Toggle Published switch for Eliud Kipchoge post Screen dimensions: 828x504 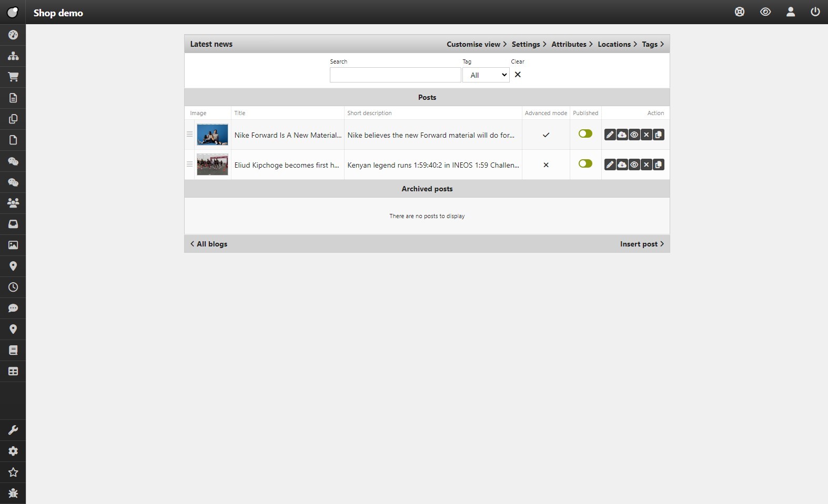click(585, 164)
